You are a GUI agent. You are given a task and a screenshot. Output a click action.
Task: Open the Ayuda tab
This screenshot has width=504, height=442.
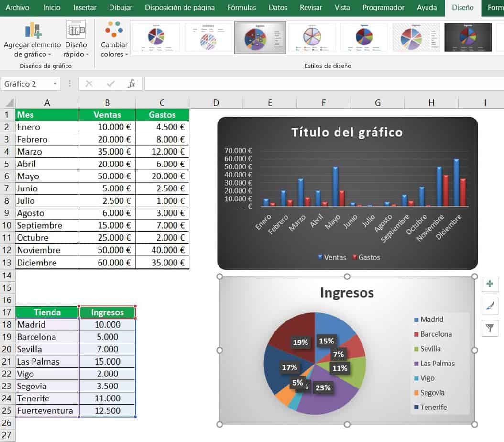coord(427,7)
